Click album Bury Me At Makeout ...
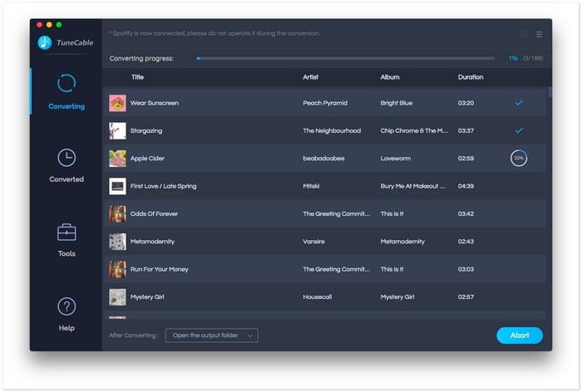The width and height of the screenshot is (582, 392). tap(412, 186)
